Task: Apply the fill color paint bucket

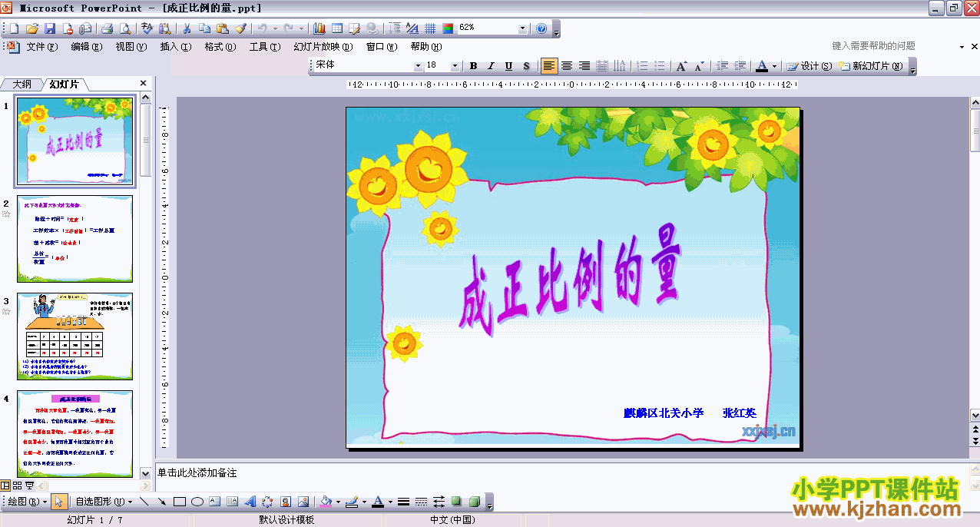Action: click(326, 502)
